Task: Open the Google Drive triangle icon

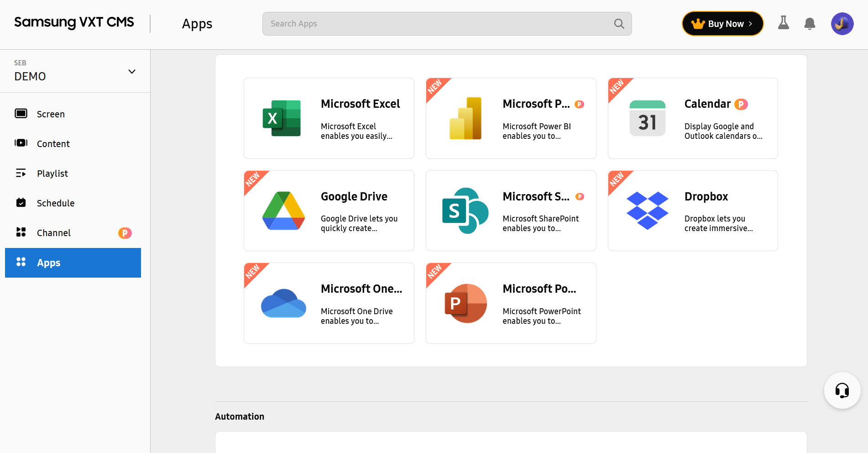Action: [283, 211]
